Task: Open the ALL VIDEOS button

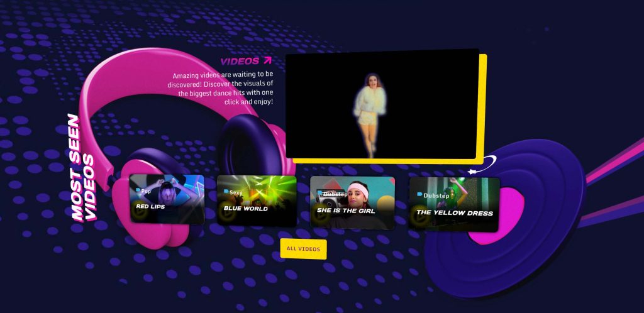Action: click(x=303, y=249)
